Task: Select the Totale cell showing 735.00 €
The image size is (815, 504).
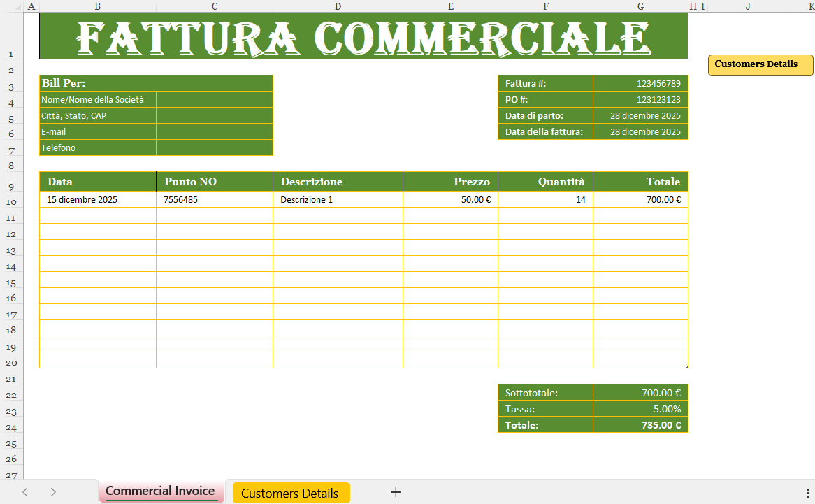Action: coord(640,424)
